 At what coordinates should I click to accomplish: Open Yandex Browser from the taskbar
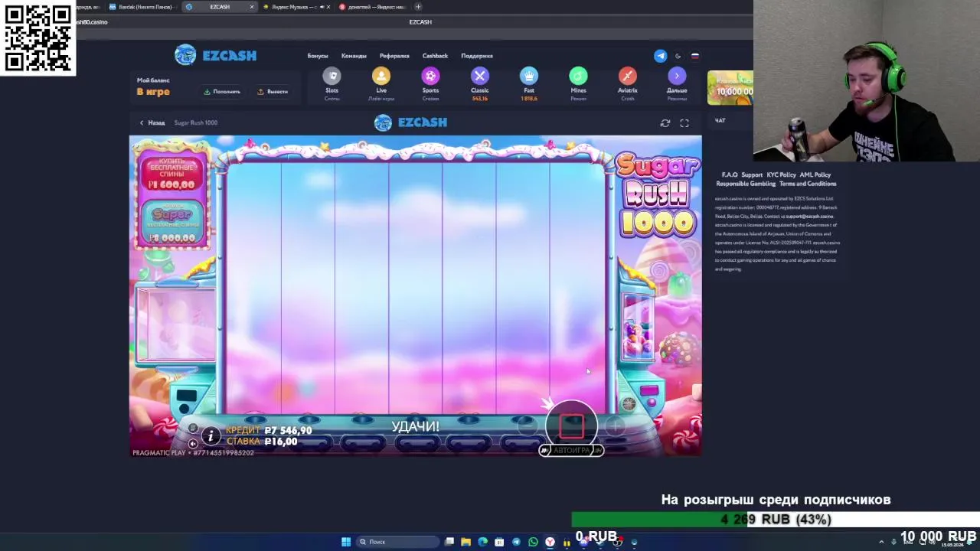(x=550, y=542)
